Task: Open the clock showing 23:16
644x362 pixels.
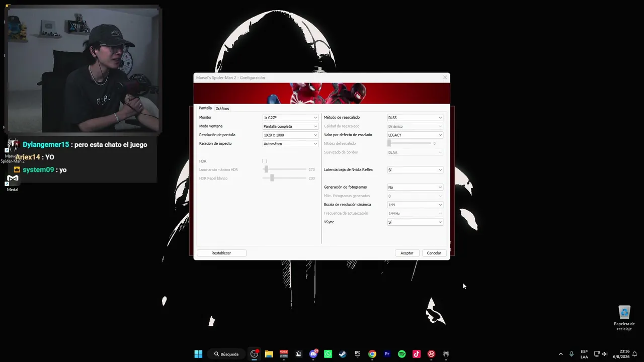Action: click(624, 354)
